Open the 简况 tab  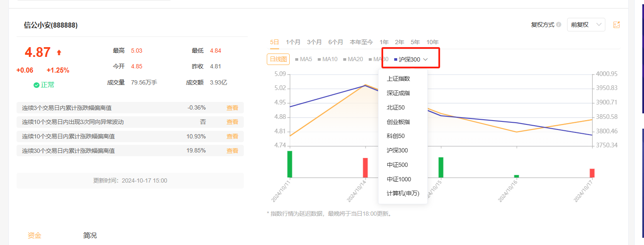coord(90,235)
